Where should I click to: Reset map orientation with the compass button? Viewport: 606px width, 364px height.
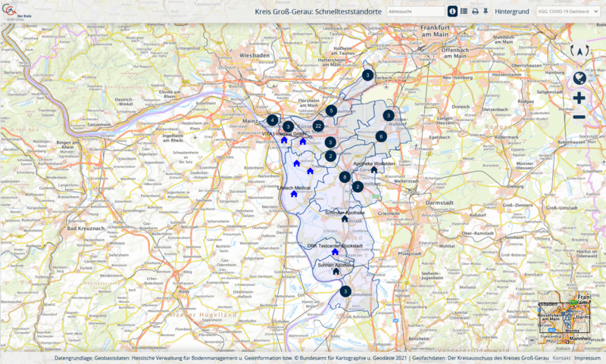[x=579, y=51]
